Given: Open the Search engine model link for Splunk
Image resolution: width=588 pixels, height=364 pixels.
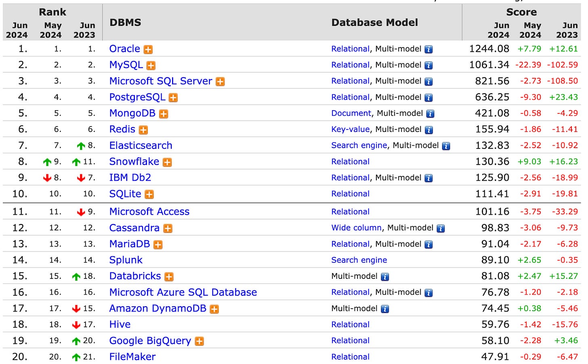Looking at the screenshot, I should coord(359,260).
